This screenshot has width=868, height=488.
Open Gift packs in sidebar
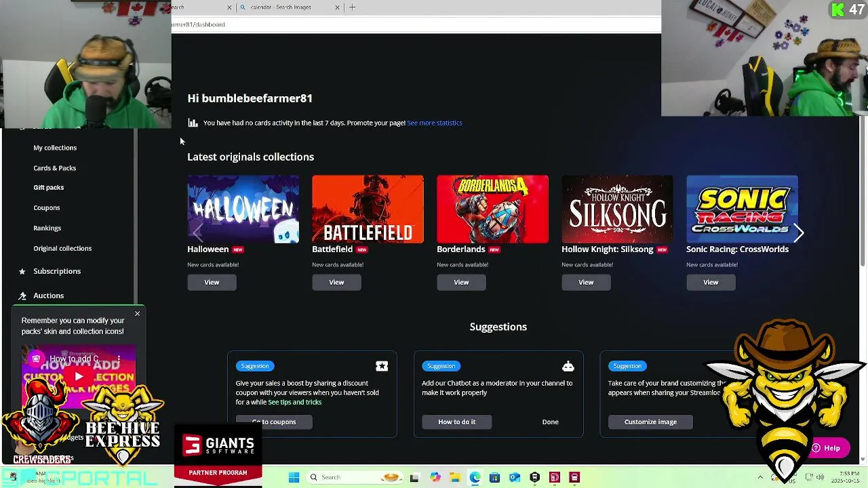tap(48, 188)
